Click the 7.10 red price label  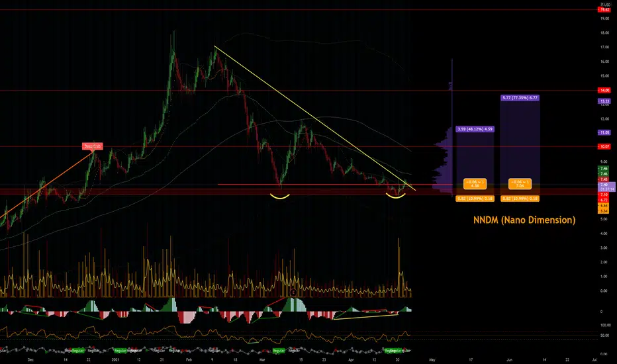pyautogui.click(x=603, y=195)
